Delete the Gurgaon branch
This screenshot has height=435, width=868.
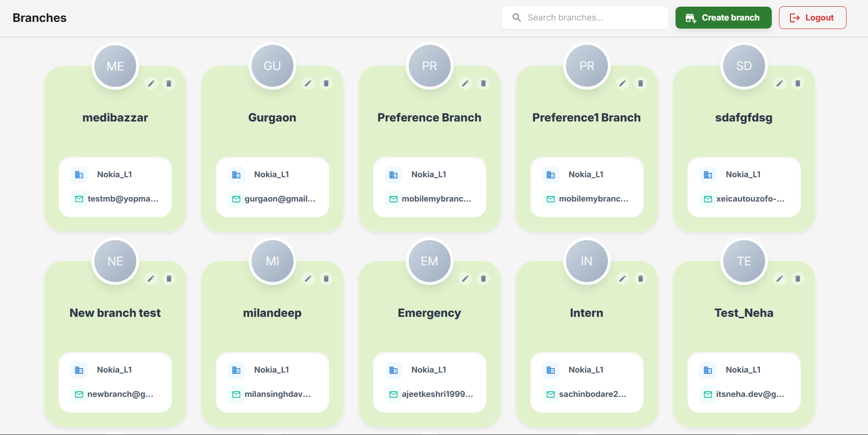[x=326, y=83]
